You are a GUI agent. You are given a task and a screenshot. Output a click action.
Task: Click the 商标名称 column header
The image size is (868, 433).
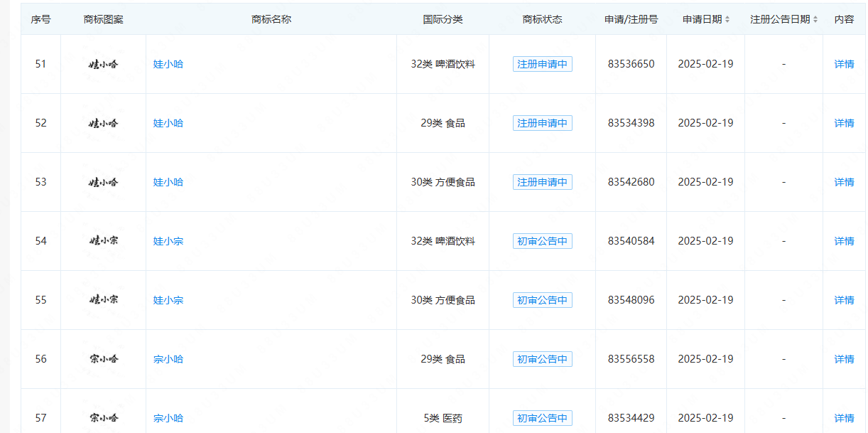271,19
